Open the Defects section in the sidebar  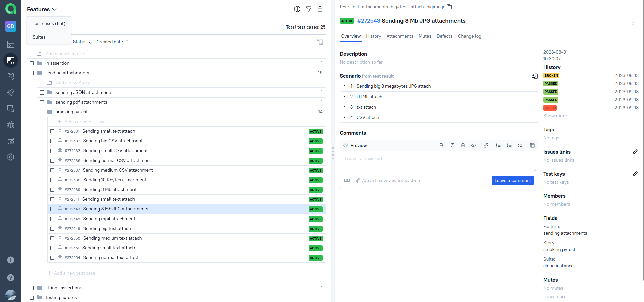[x=10, y=125]
